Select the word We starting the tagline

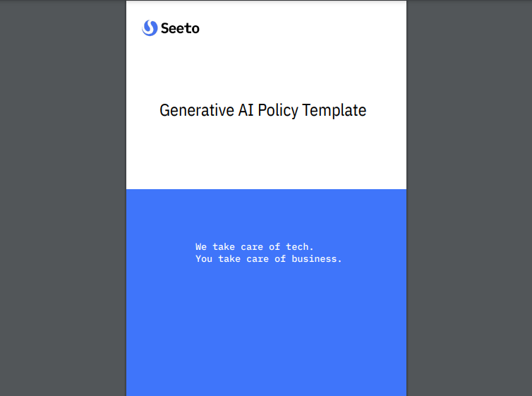pos(201,247)
